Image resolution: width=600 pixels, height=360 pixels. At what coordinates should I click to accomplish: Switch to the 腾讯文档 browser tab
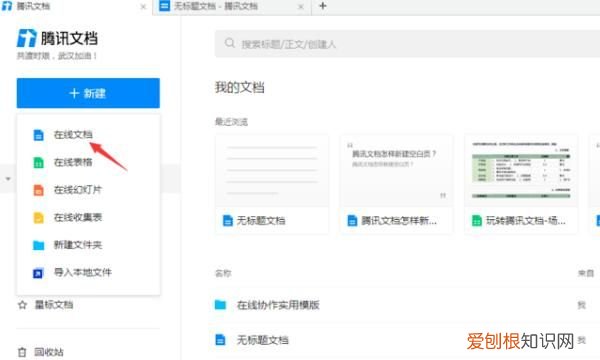point(76,7)
